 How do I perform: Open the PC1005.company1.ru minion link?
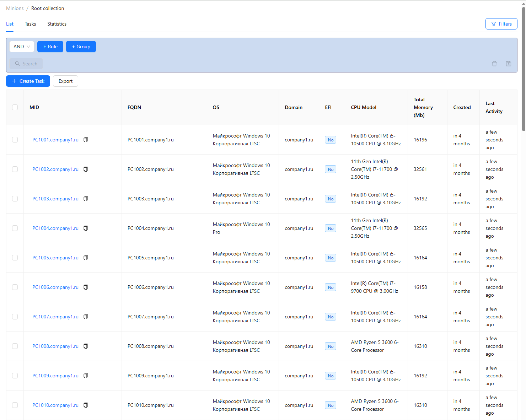tap(55, 258)
